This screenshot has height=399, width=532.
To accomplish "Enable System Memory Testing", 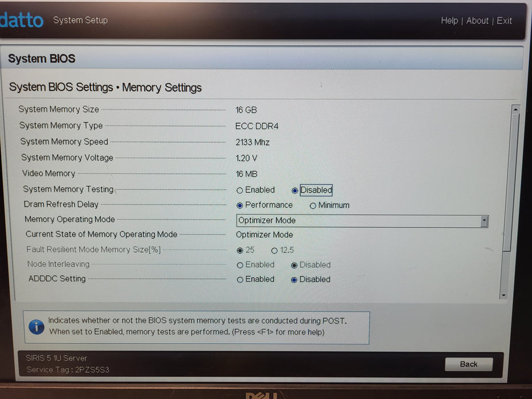I will coord(240,190).
